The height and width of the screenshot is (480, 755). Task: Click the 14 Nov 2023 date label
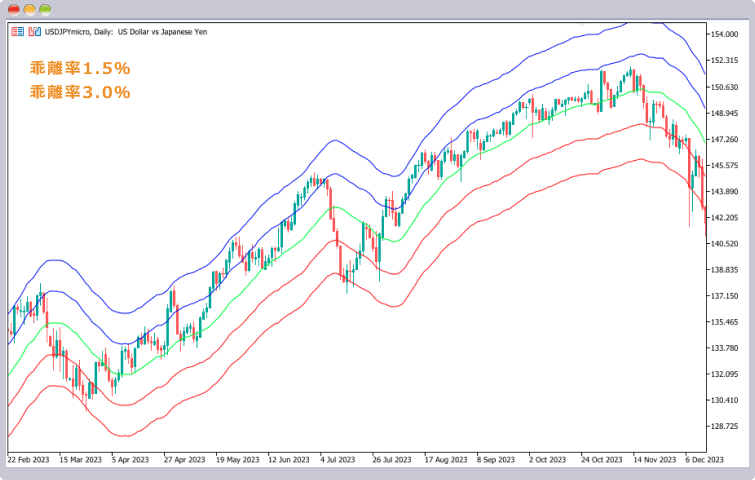(x=654, y=460)
